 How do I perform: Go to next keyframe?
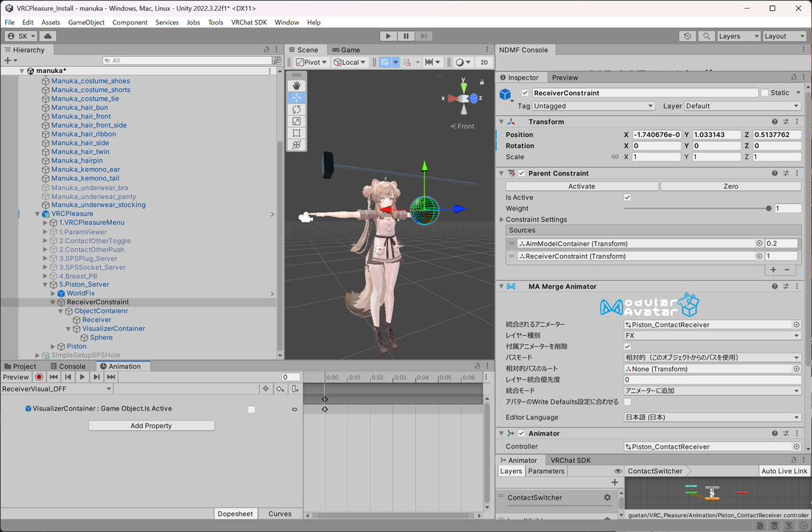(96, 377)
